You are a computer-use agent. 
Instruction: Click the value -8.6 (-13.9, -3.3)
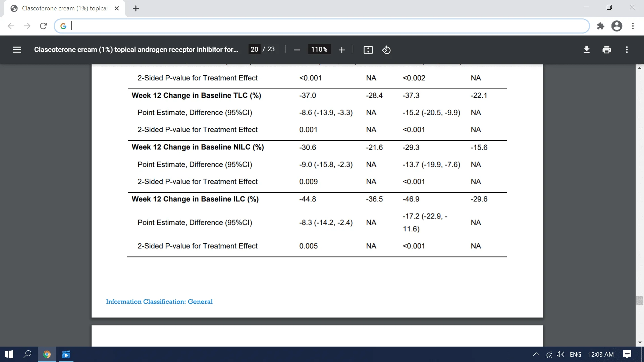(x=326, y=113)
